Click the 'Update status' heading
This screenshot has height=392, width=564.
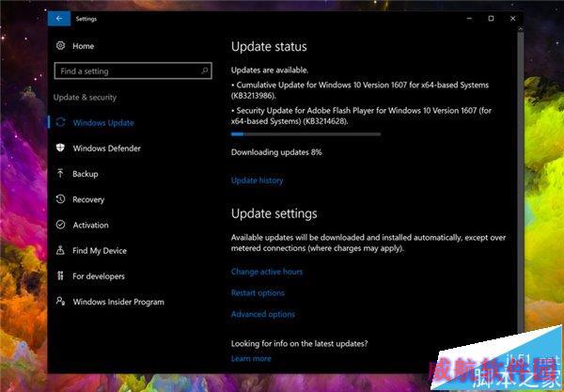(x=269, y=46)
